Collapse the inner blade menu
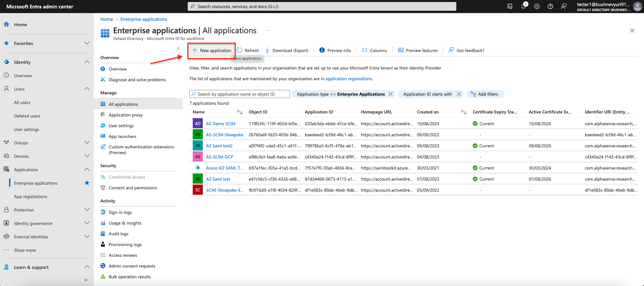 point(179,48)
